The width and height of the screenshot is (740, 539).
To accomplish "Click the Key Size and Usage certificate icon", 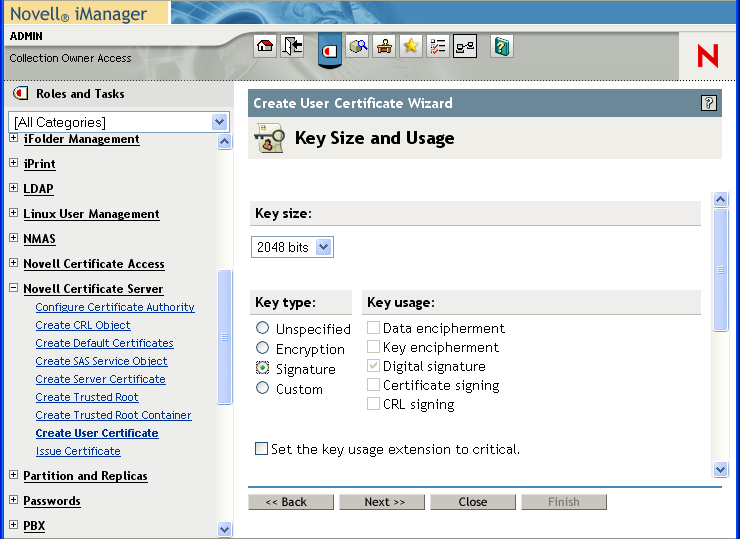I will 269,138.
